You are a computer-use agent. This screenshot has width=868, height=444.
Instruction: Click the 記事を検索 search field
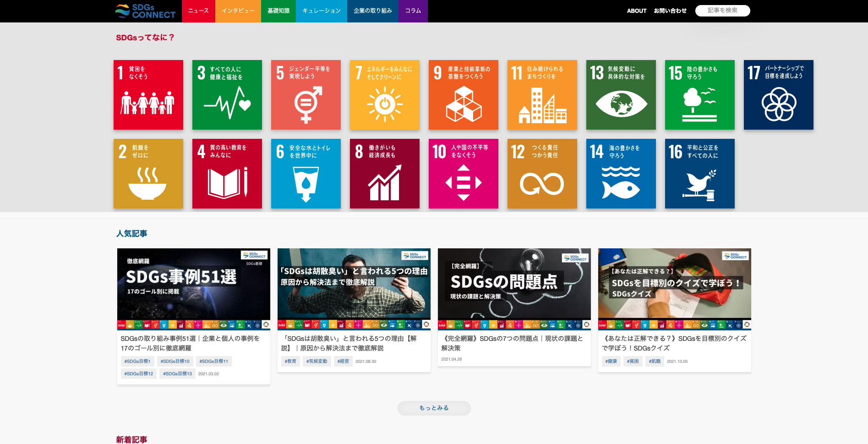722,11
